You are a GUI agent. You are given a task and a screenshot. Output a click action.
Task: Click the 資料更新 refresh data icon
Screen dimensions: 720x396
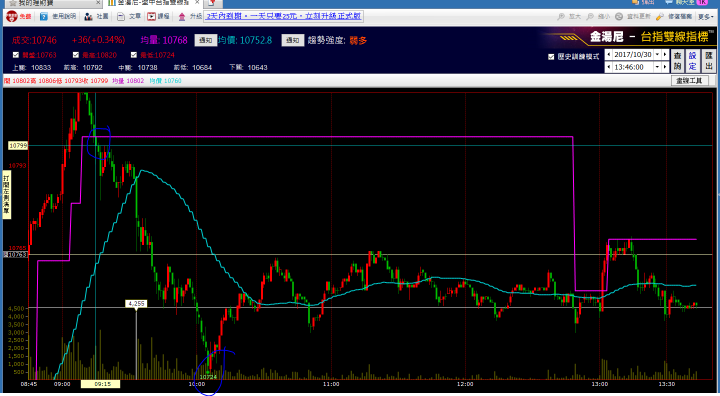coord(619,17)
